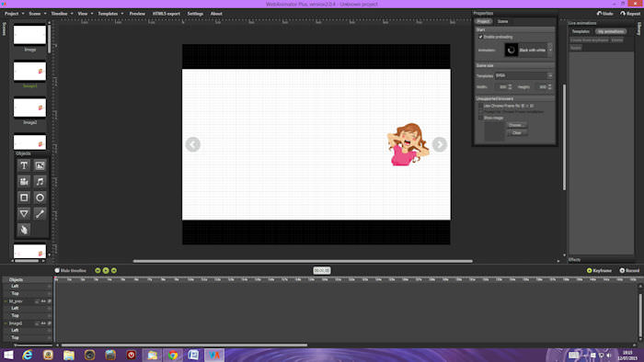Open the Templates menu
Image resolution: width=644 pixels, height=362 pixels.
pyautogui.click(x=110, y=14)
